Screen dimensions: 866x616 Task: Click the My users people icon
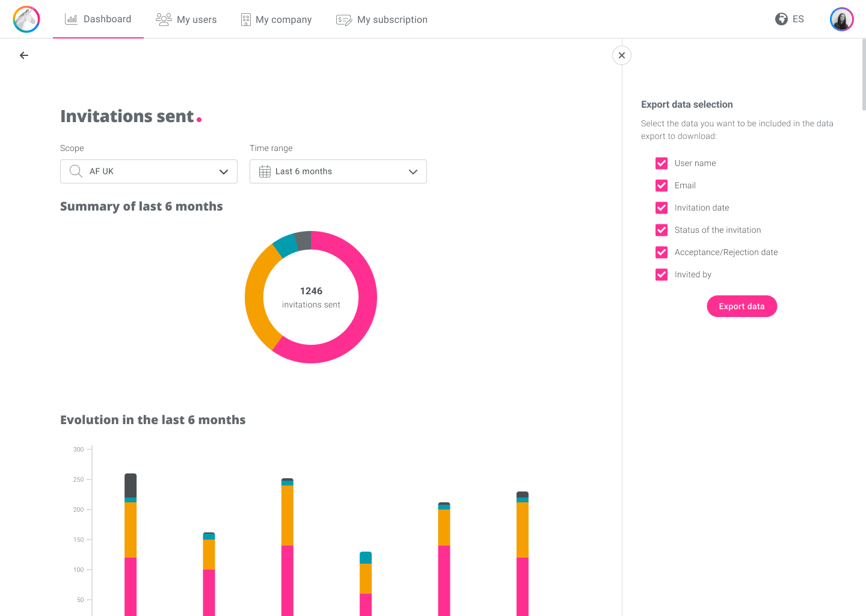tap(164, 19)
